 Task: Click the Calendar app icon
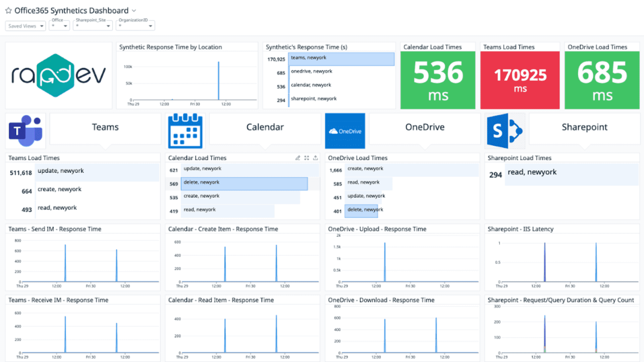pyautogui.click(x=185, y=131)
